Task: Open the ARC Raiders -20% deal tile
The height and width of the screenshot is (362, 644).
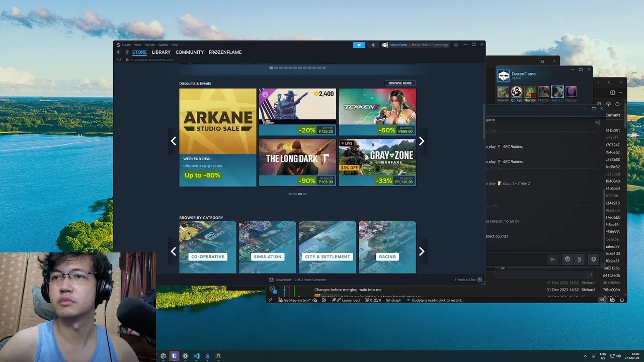Action: [x=297, y=112]
